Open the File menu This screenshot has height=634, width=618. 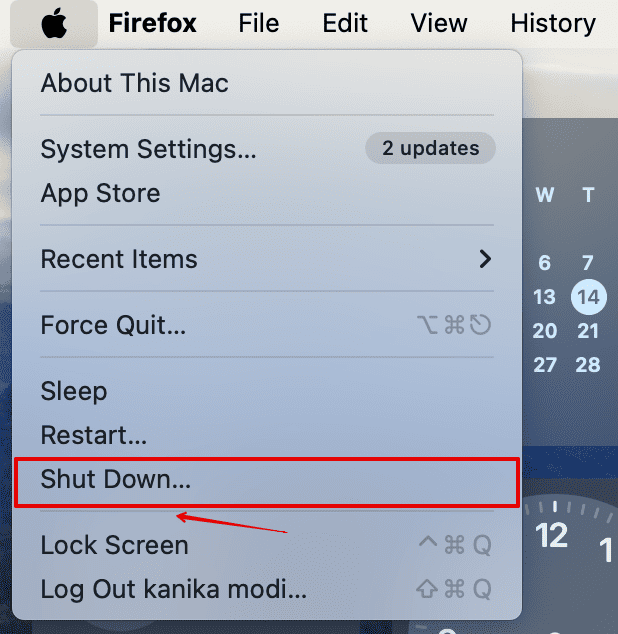259,23
